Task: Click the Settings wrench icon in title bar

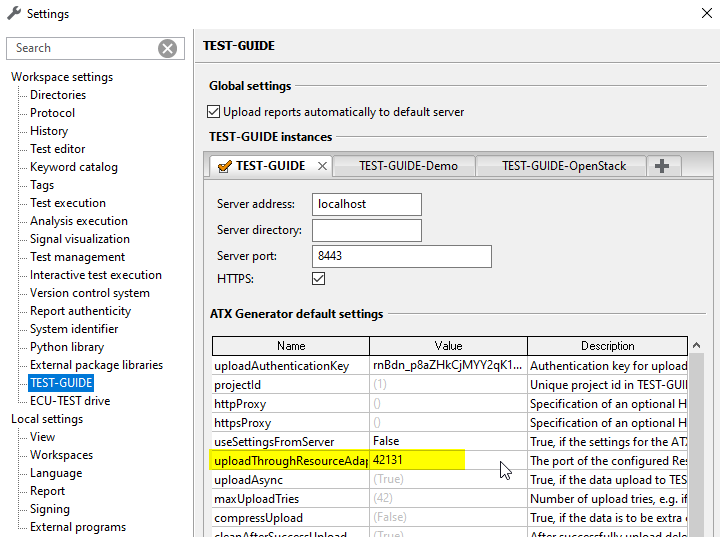Action: 14,13
